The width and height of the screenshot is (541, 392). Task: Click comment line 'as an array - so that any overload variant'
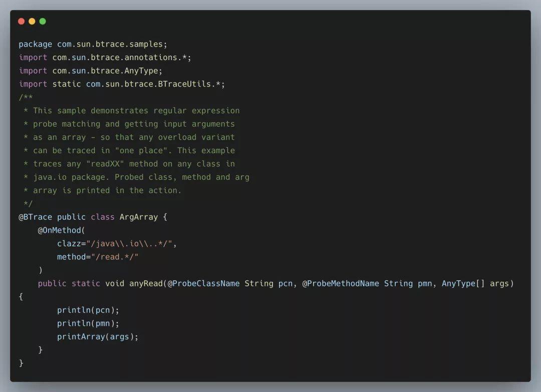[129, 137]
